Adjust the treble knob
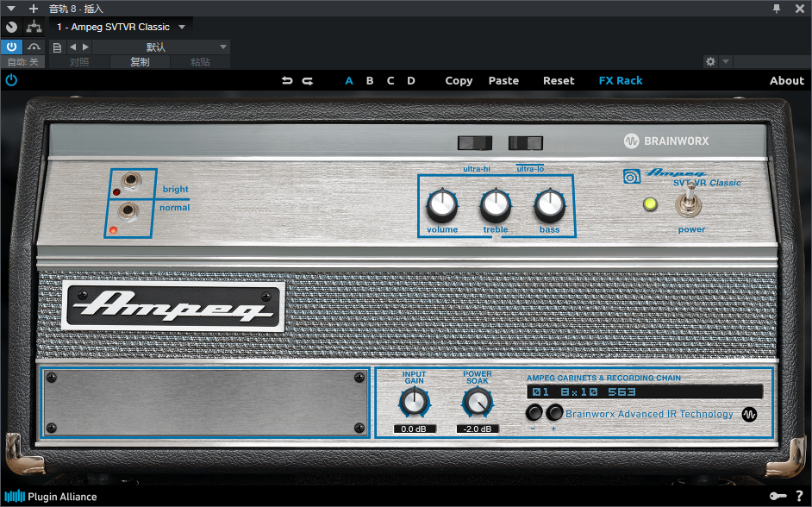This screenshot has height=507, width=812. pyautogui.click(x=496, y=205)
